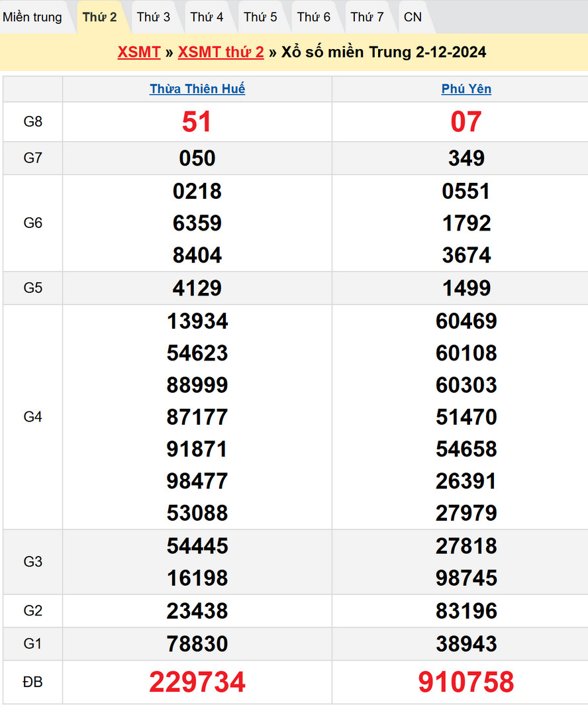The width and height of the screenshot is (588, 705).
Task: Select the G2 number 83196
Action: [466, 611]
